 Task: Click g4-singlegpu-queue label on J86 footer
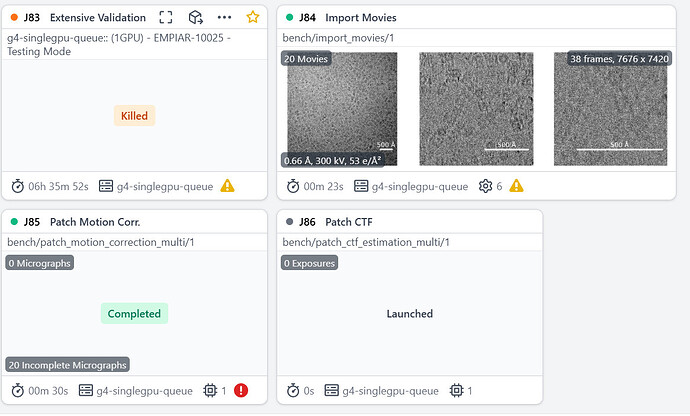pyautogui.click(x=390, y=390)
